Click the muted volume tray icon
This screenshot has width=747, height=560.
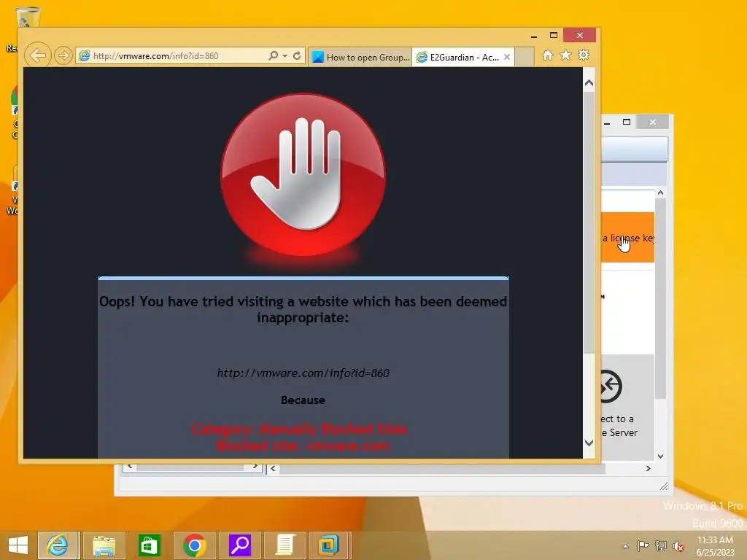point(678,545)
